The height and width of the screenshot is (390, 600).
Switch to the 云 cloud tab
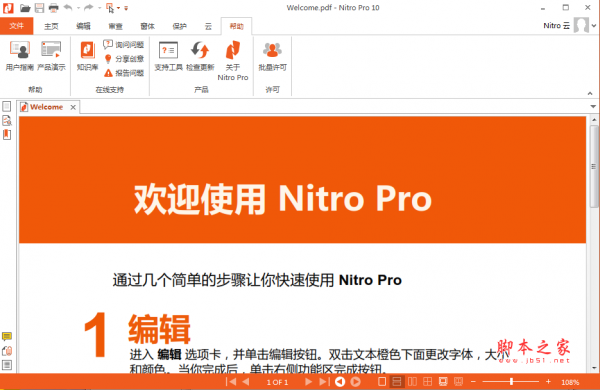click(x=208, y=26)
